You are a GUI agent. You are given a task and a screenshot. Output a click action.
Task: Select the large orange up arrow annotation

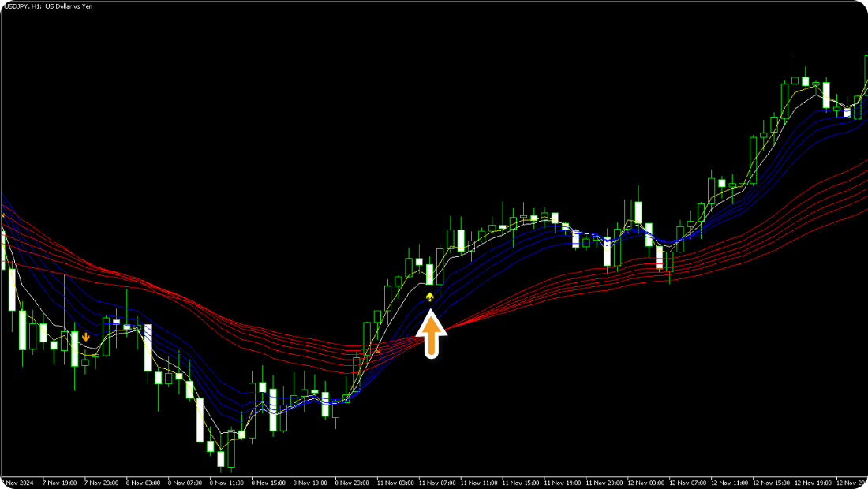pos(432,334)
